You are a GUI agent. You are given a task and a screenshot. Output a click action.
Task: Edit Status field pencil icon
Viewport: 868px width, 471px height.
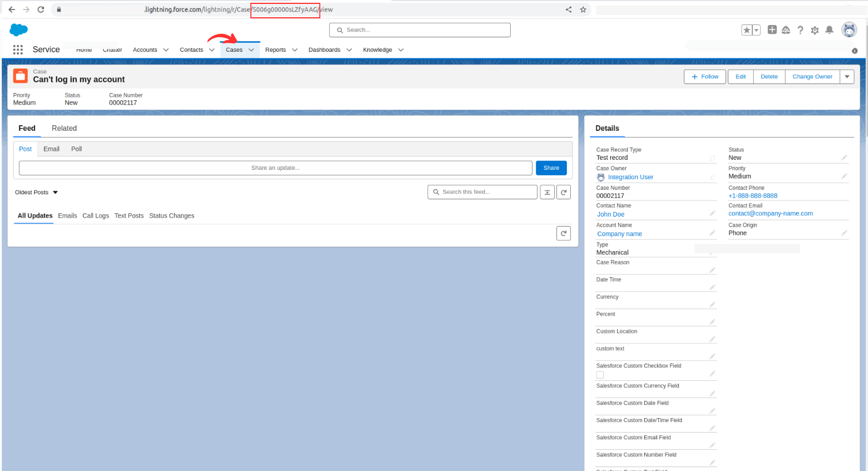844,158
